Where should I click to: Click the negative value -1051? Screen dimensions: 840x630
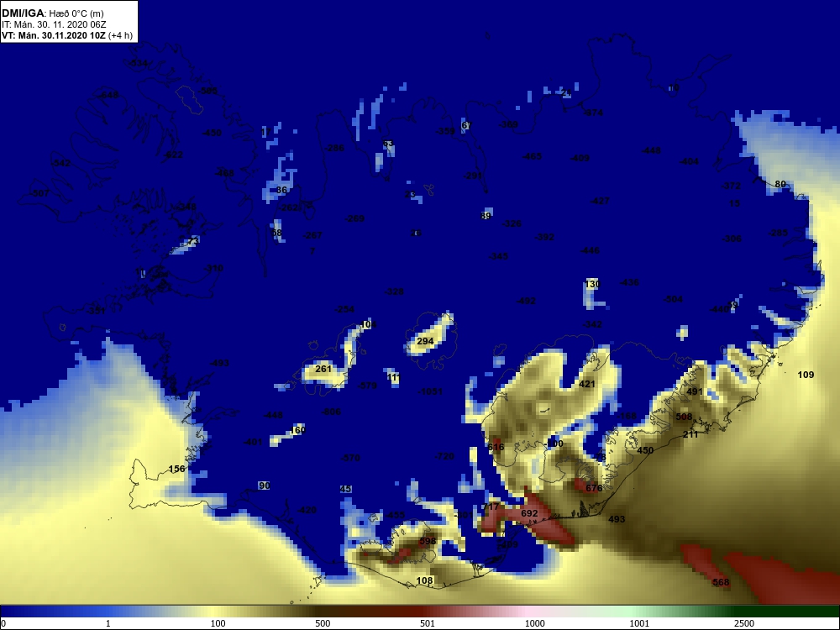click(x=430, y=391)
